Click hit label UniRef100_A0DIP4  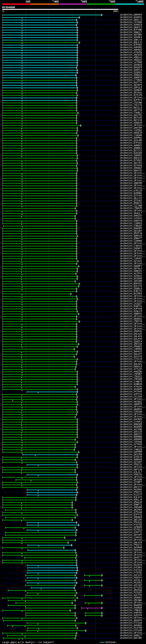point(131,615)
